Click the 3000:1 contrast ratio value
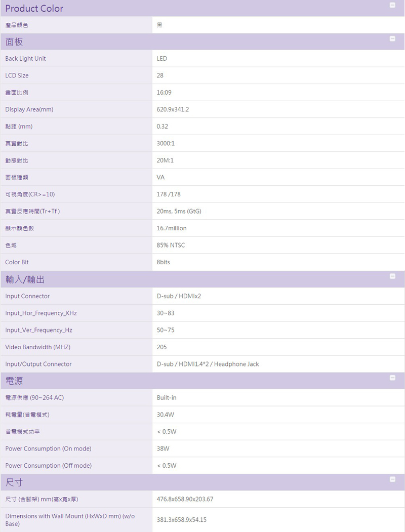 tap(166, 143)
